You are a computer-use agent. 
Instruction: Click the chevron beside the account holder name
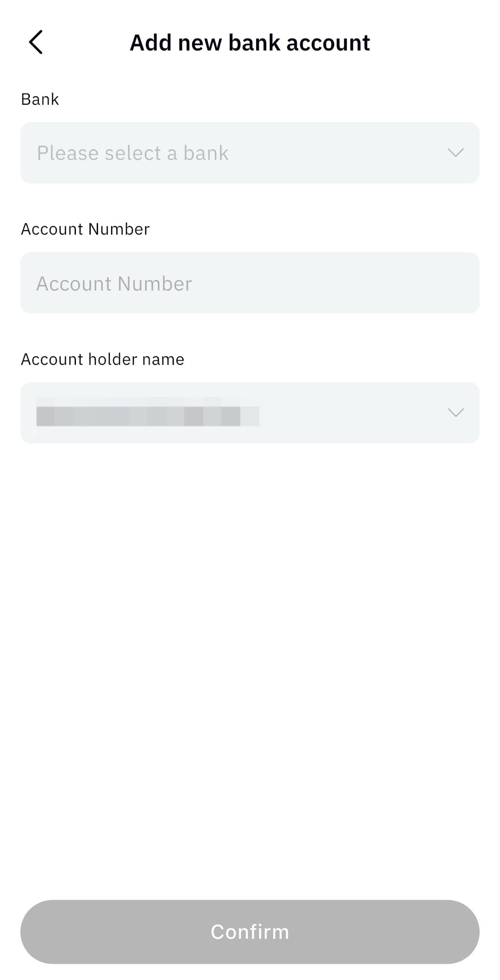pyautogui.click(x=456, y=413)
